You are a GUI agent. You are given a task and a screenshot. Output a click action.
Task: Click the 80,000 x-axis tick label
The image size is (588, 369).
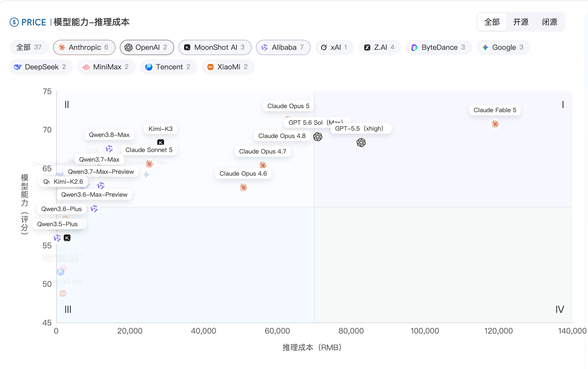[x=351, y=331]
